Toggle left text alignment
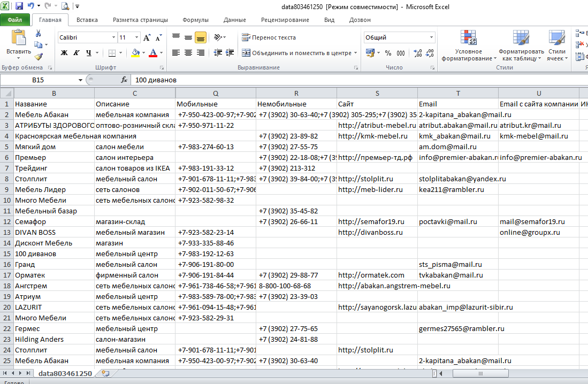588x384 pixels. click(176, 53)
